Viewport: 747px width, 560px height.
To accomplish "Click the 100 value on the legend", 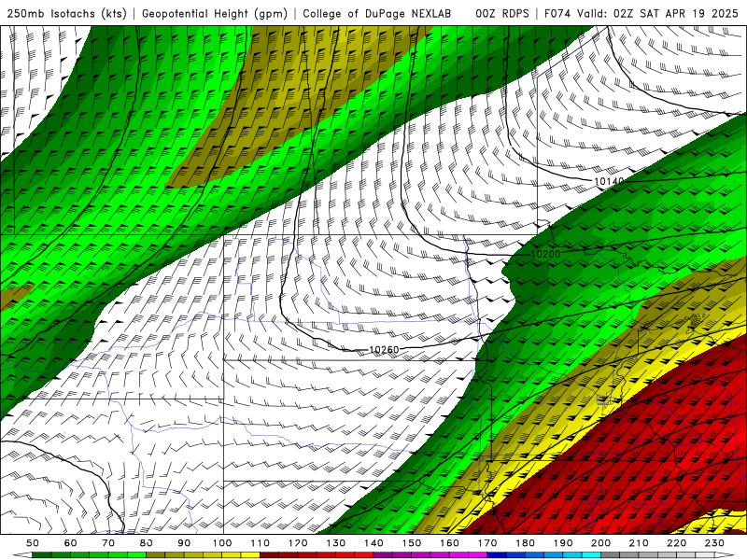I will point(222,543).
